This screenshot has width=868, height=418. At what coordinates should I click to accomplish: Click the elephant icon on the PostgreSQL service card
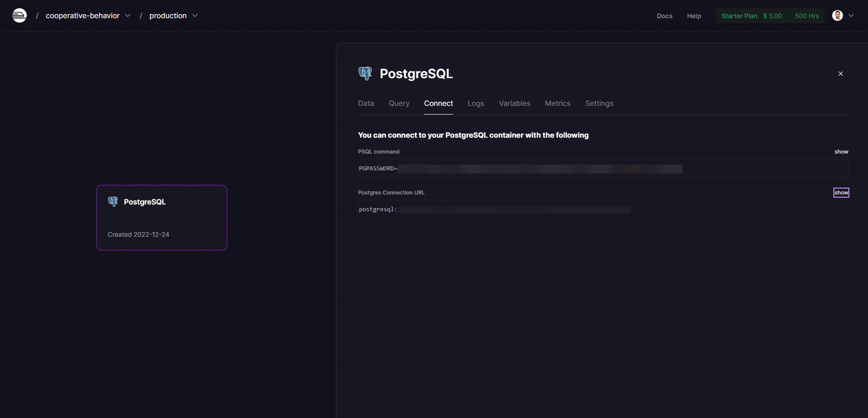(x=113, y=202)
